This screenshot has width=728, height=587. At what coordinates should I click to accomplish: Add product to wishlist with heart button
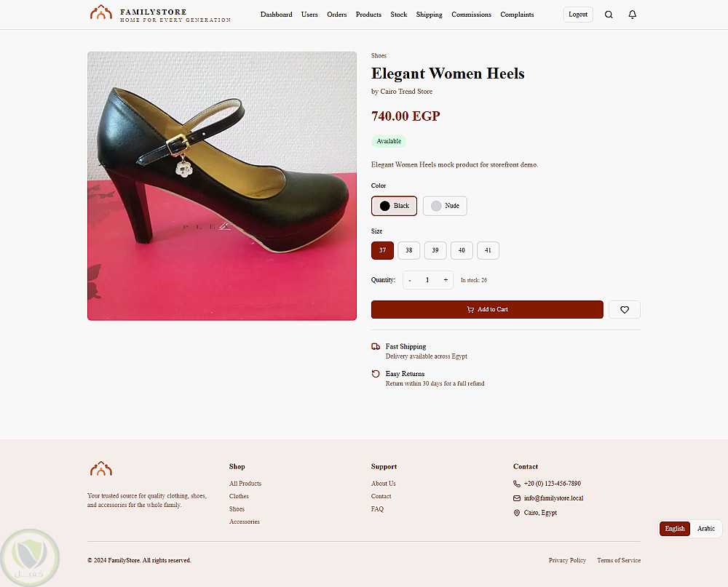(624, 310)
